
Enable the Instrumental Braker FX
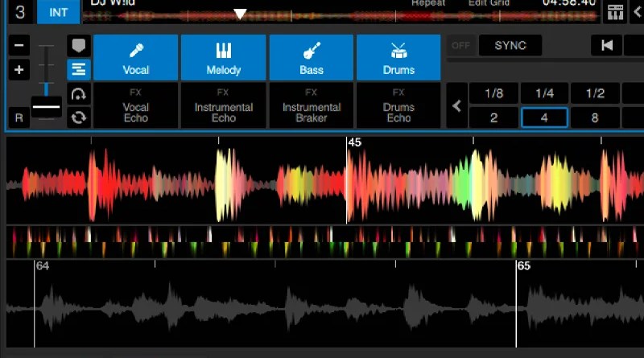tap(312, 105)
